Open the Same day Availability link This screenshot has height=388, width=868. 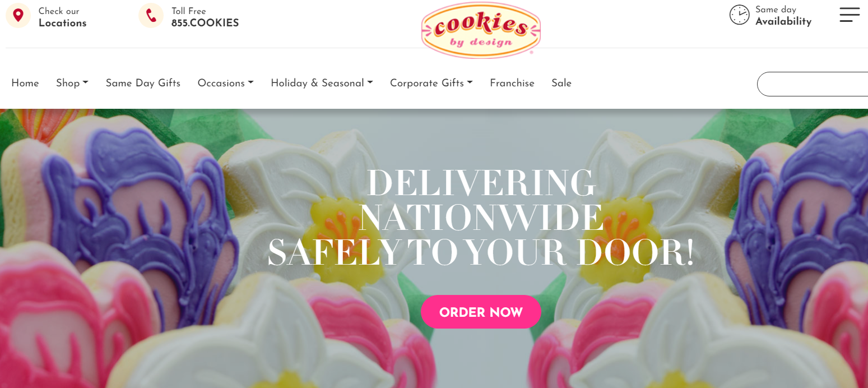pyautogui.click(x=783, y=16)
